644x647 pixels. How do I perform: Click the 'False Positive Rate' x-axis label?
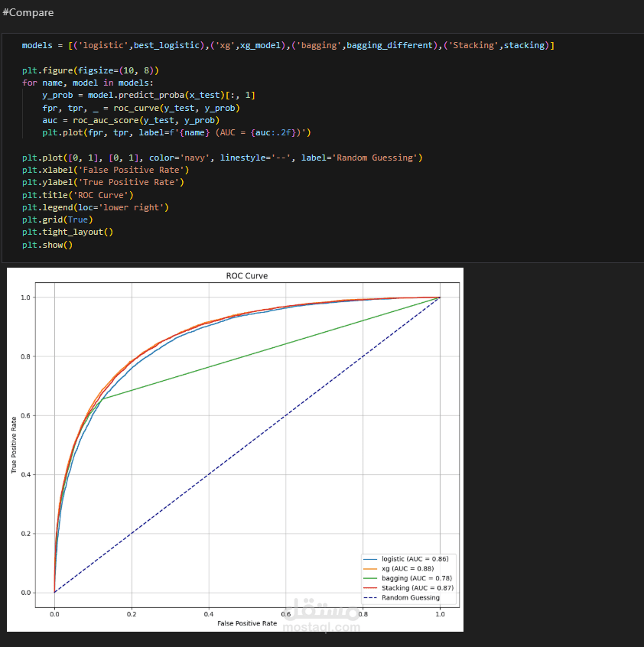[x=247, y=623]
